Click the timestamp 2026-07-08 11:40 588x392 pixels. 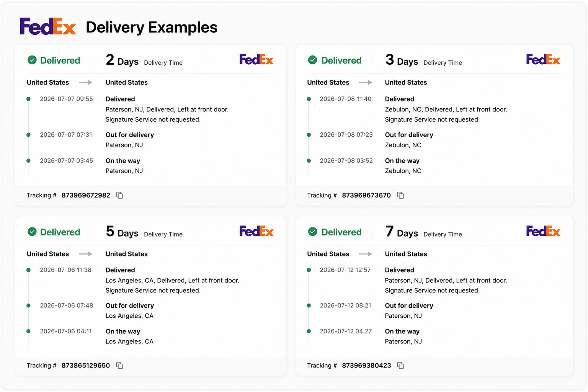tap(346, 99)
